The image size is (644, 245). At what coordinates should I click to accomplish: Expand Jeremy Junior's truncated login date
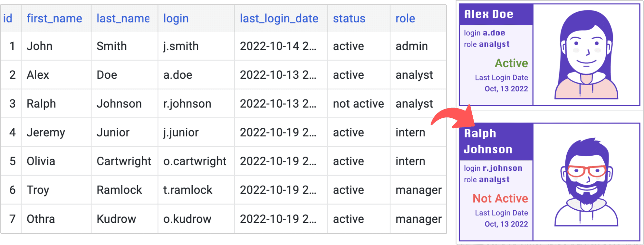278,132
